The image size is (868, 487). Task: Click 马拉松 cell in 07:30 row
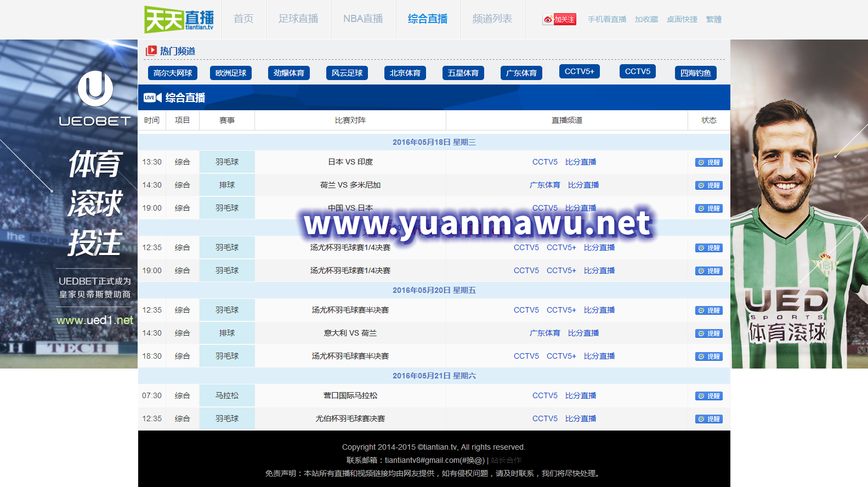(x=227, y=396)
